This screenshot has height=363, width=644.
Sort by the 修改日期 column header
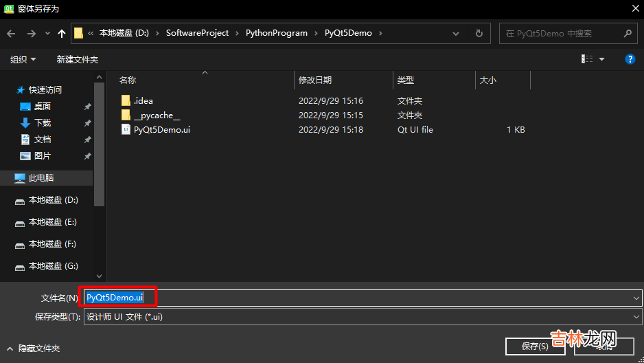pyautogui.click(x=315, y=80)
